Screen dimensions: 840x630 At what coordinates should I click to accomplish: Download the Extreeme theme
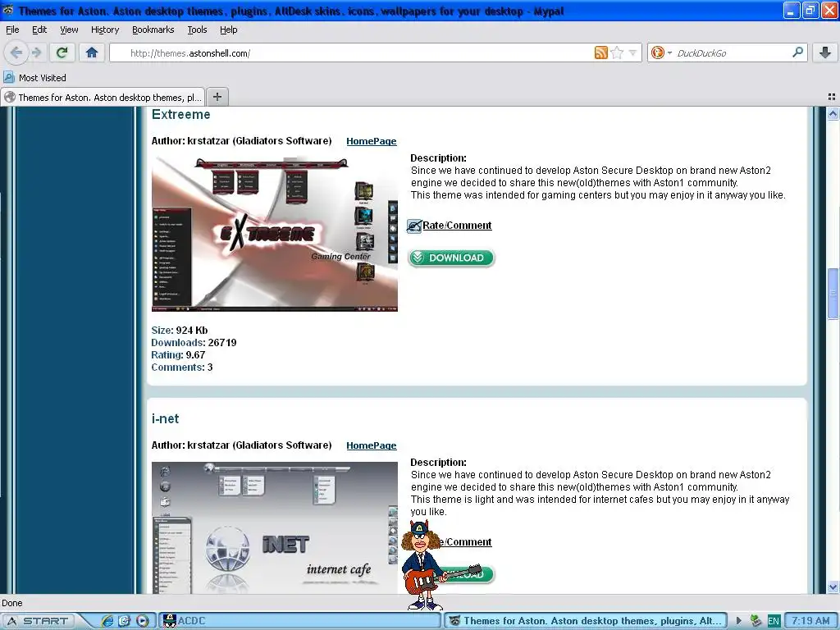coord(451,258)
